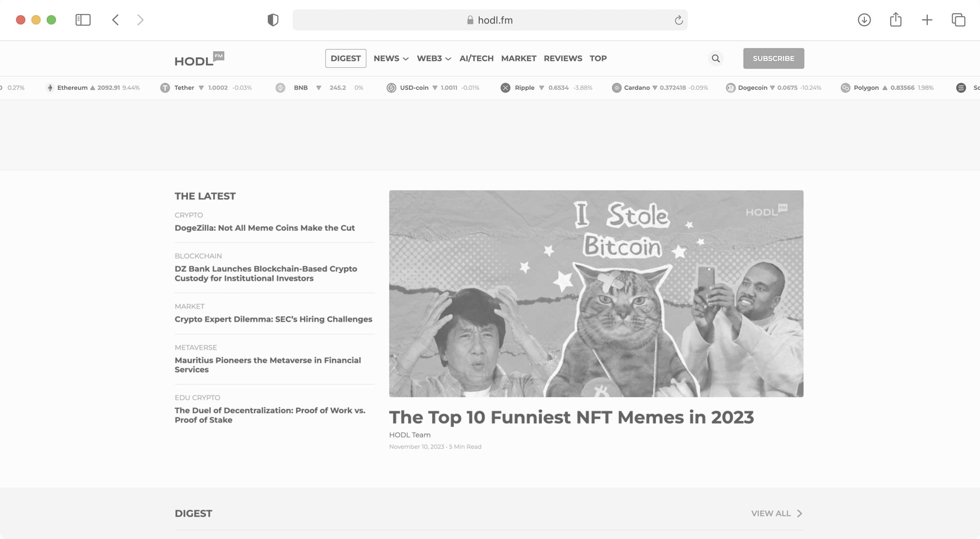The height and width of the screenshot is (539, 980).
Task: Click the Ethereum coin icon in ticker
Action: 50,88
